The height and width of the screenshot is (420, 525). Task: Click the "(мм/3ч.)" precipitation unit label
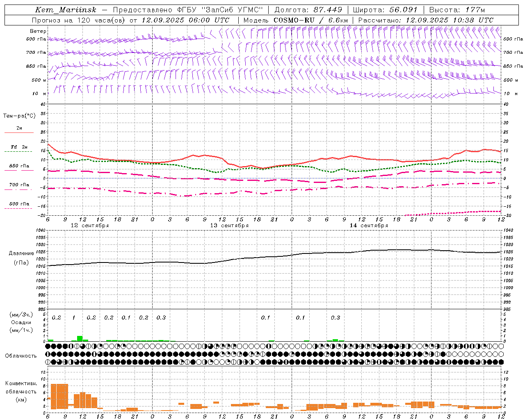click(x=21, y=315)
